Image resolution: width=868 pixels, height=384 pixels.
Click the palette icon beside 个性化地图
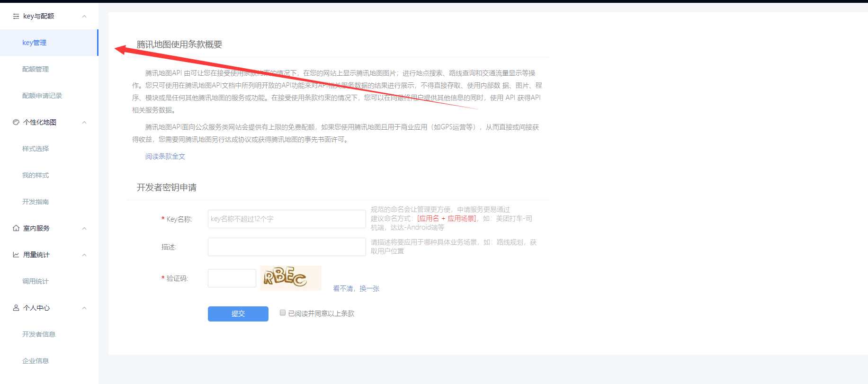(16, 122)
